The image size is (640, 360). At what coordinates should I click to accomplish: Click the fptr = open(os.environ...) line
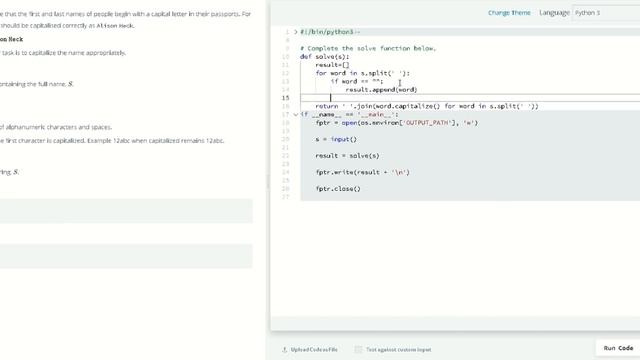click(x=396, y=122)
